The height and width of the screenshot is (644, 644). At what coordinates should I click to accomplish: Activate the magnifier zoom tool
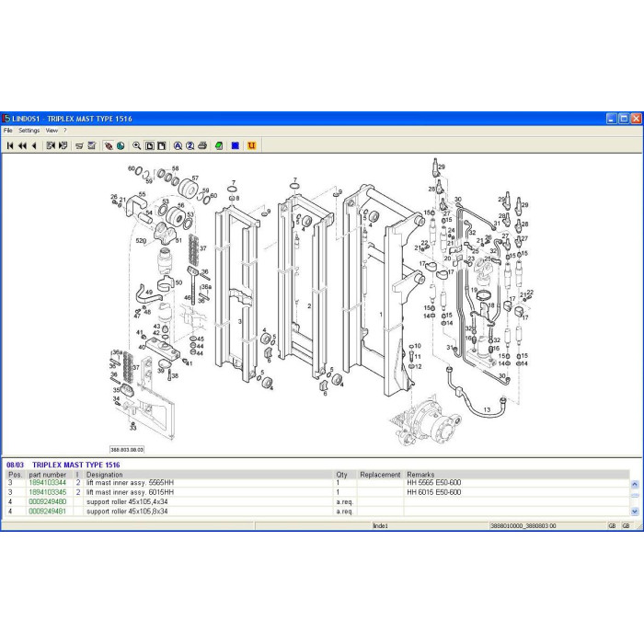point(137,145)
